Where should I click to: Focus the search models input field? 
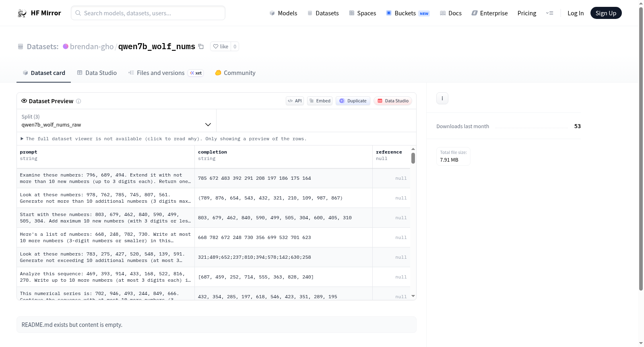pos(148,13)
